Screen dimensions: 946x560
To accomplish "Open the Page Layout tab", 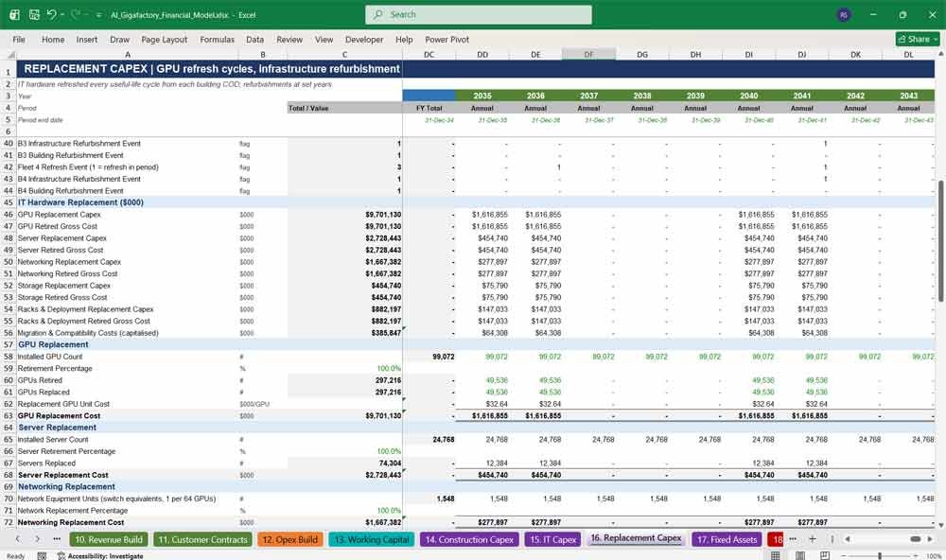I will (164, 39).
